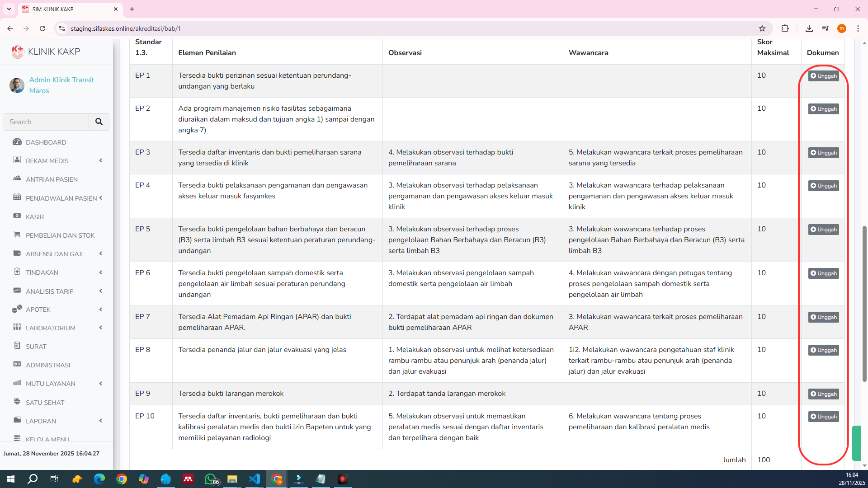Open the Laporan menu item
Image resolution: width=868 pixels, height=488 pixels.
[x=41, y=421]
